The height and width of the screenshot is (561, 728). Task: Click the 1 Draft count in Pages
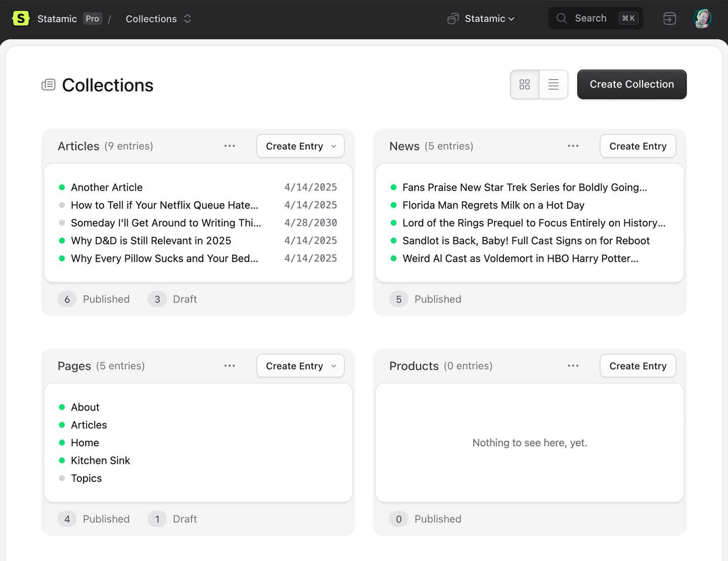(x=172, y=519)
